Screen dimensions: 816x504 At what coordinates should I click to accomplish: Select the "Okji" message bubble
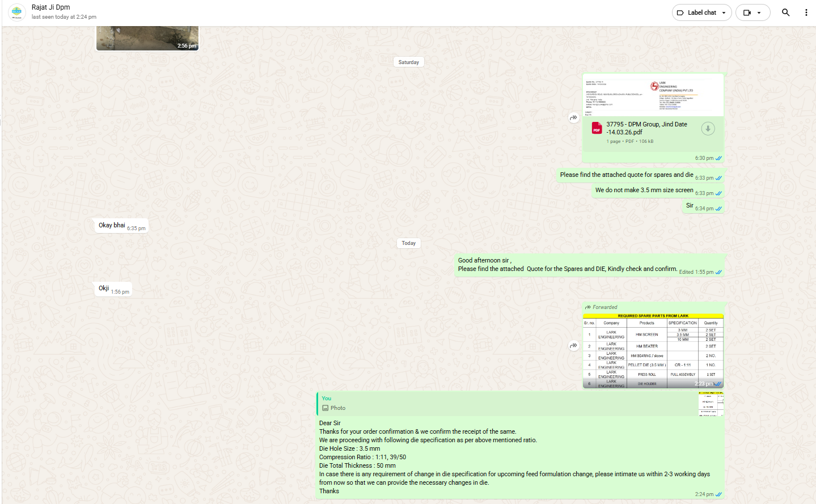(x=104, y=289)
